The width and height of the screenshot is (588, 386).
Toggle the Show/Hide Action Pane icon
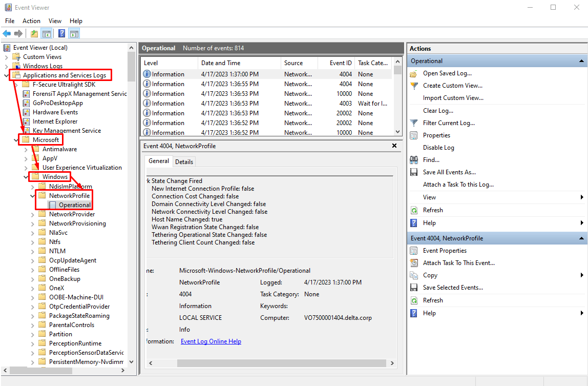click(x=74, y=33)
